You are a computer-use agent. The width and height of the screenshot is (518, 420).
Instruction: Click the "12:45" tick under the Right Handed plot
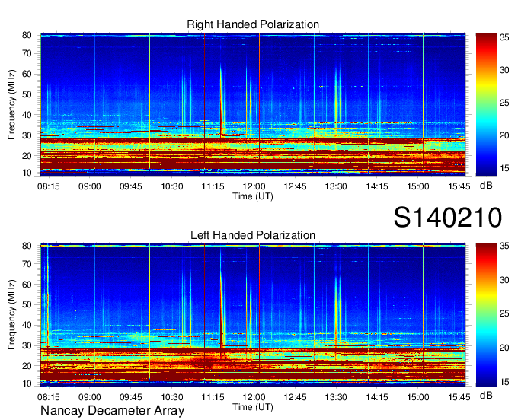295,186
